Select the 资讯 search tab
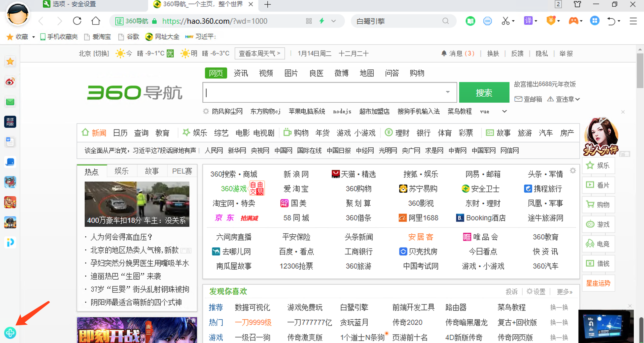Image resolution: width=644 pixels, height=343 pixels. coord(241,73)
